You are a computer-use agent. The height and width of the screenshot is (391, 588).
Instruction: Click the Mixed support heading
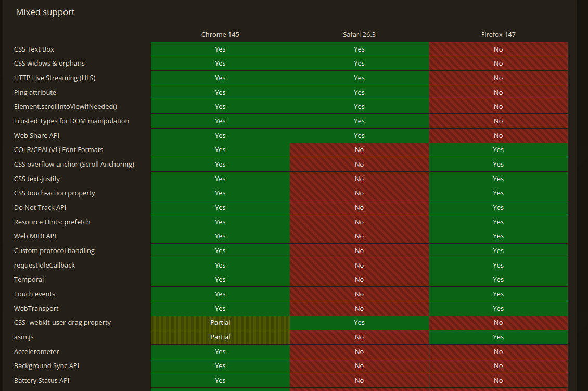45,12
